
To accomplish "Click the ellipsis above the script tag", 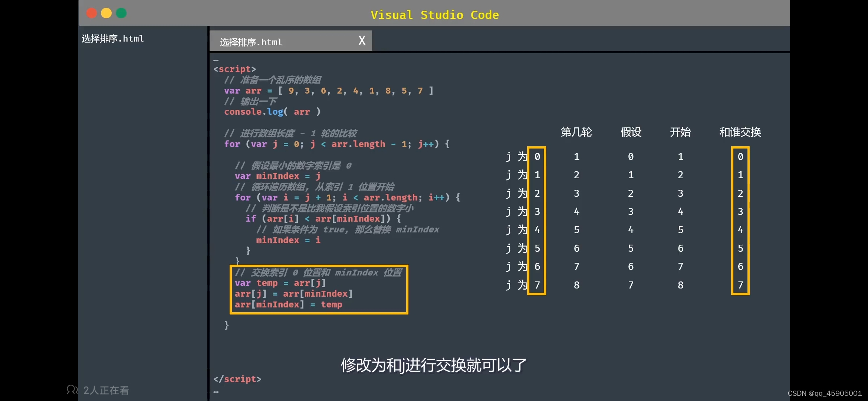I will tap(216, 59).
